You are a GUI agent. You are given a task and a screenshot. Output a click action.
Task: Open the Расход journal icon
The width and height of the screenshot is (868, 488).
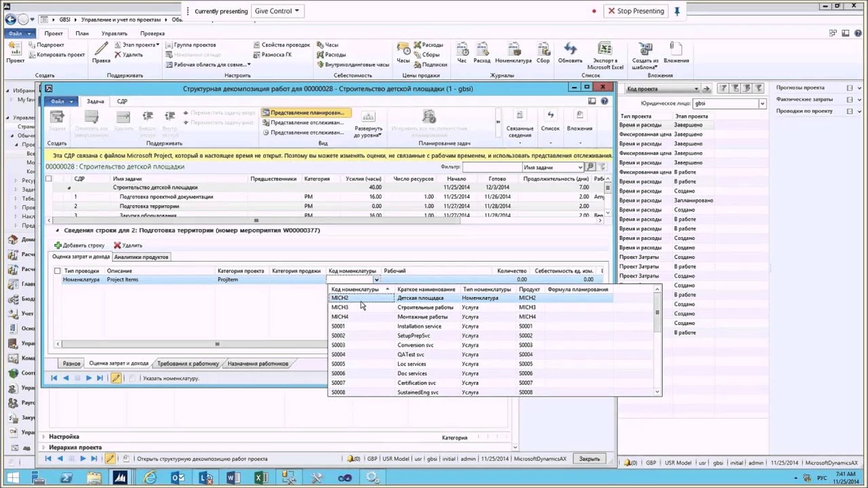coord(481,53)
